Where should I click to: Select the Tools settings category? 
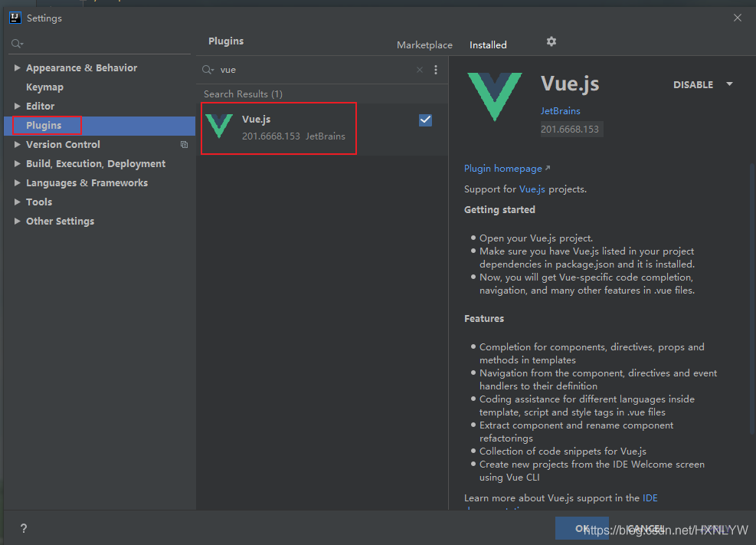coord(39,202)
